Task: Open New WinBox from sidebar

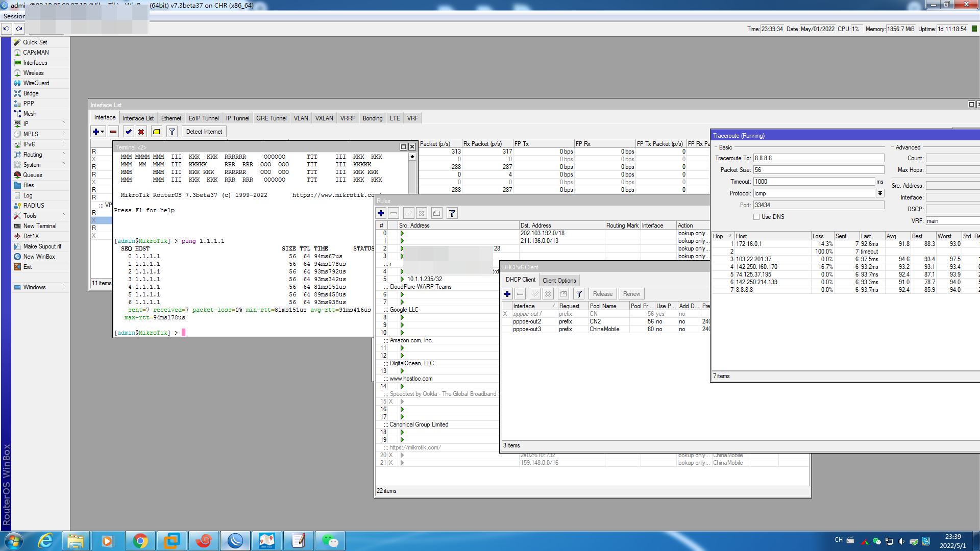Action: pyautogui.click(x=39, y=257)
